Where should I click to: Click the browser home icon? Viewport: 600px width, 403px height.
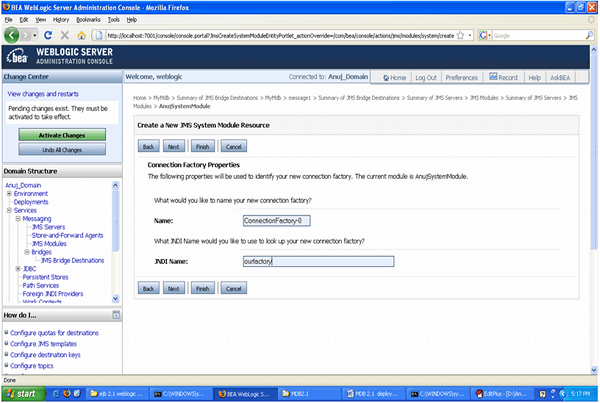coord(81,34)
